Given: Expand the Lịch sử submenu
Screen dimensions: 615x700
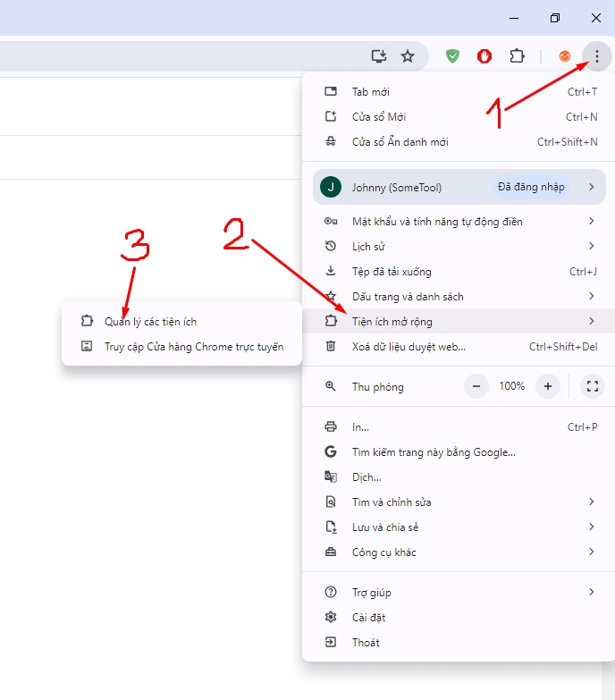Looking at the screenshot, I should point(459,246).
